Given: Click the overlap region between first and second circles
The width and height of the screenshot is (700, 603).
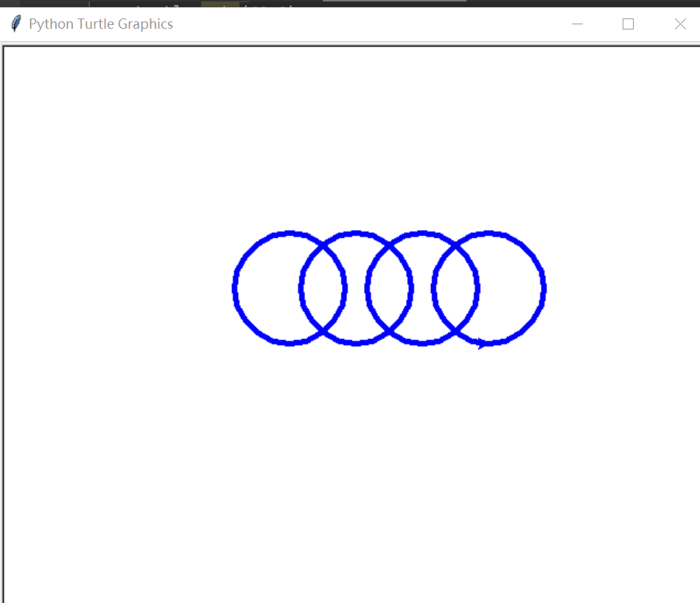Looking at the screenshot, I should coord(323,288).
